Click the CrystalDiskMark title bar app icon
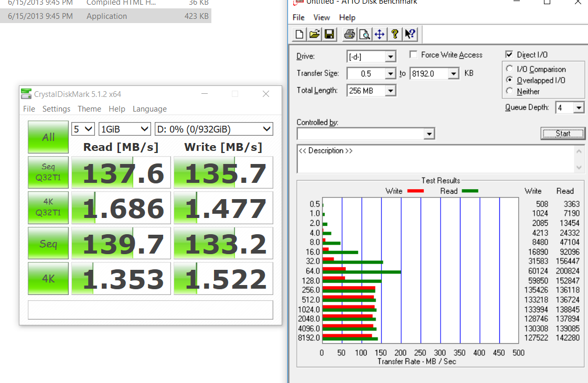Viewport: 588px width, 383px height. 26,94
